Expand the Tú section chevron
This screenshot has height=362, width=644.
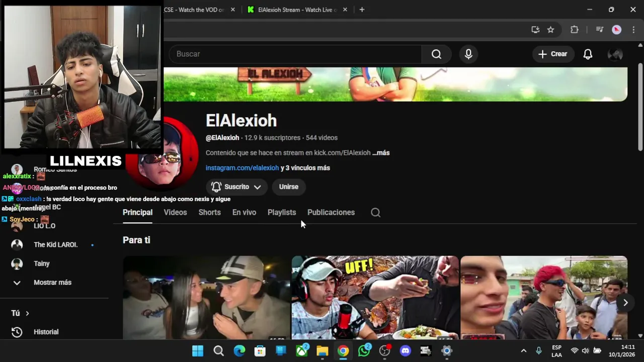coord(27,313)
